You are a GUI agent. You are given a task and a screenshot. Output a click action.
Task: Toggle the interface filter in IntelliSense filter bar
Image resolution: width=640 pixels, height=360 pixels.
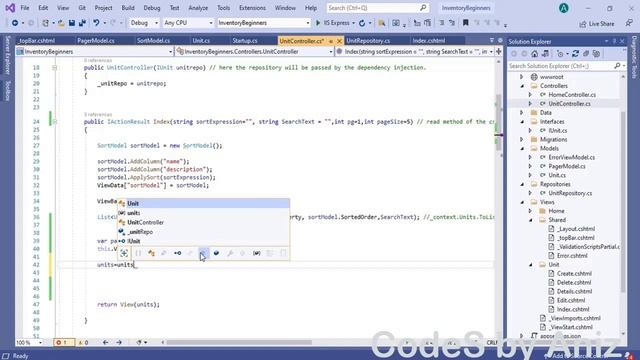click(x=178, y=253)
